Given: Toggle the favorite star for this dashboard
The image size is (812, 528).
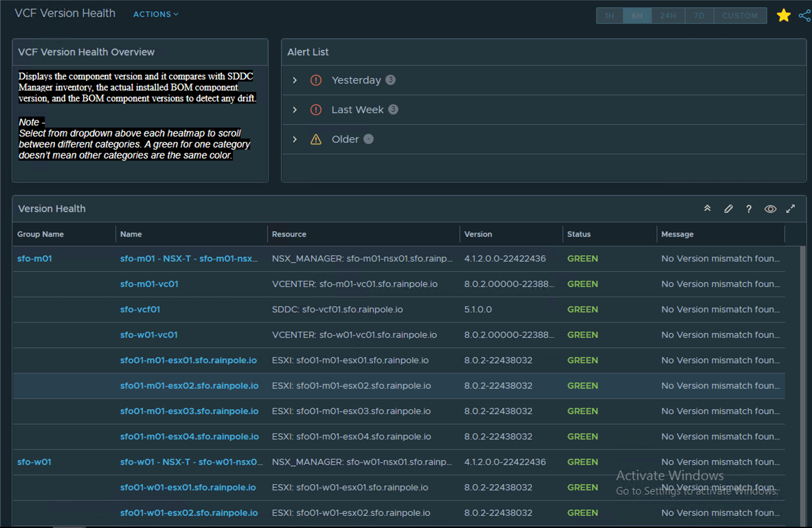Looking at the screenshot, I should coord(783,15).
